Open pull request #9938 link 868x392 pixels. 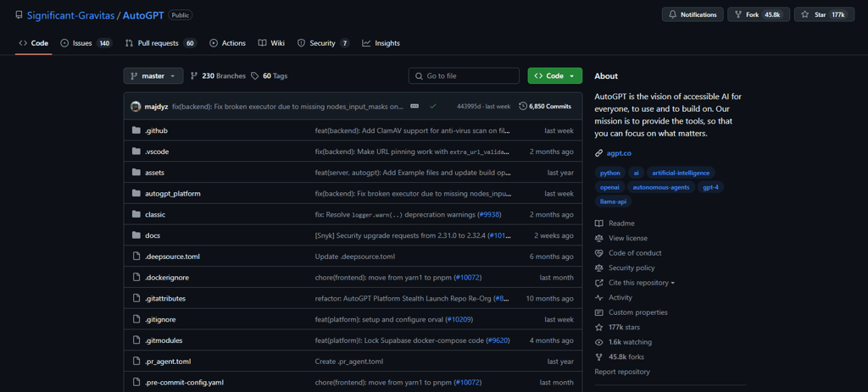489,214
